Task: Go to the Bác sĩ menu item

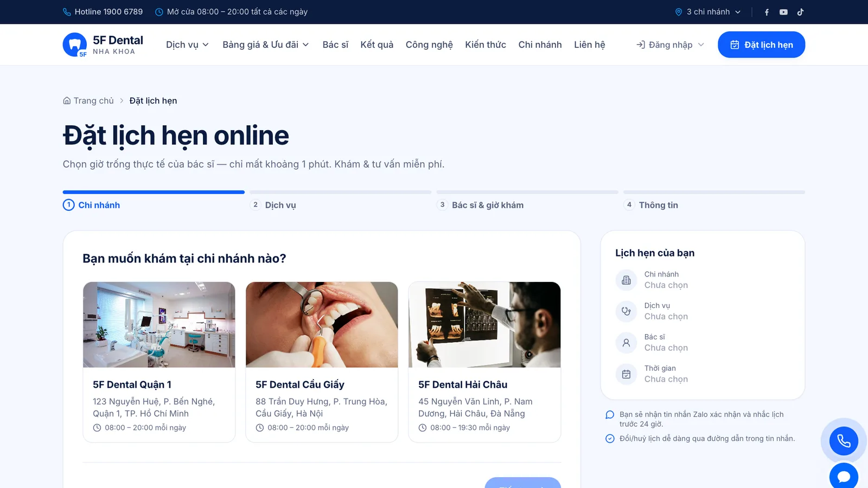Action: tap(335, 44)
